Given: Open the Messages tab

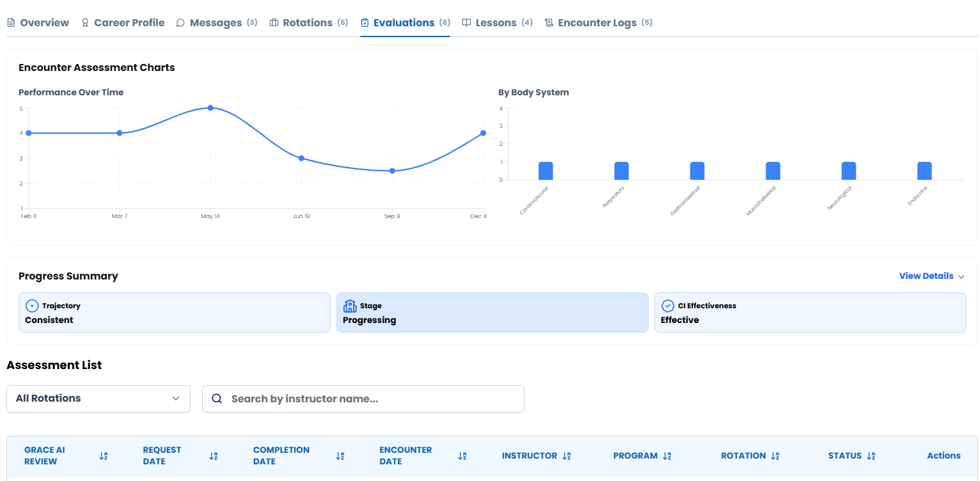Looking at the screenshot, I should [217, 23].
